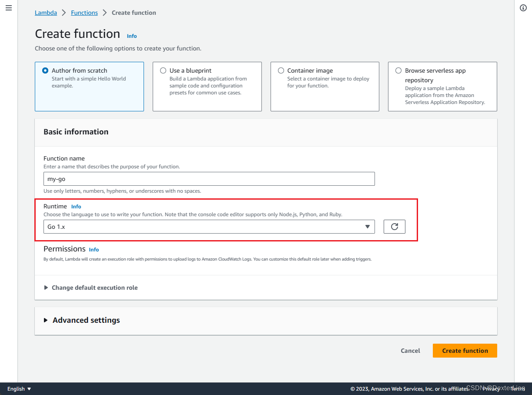Open Info link next to Permissions
This screenshot has width=532, height=395.
click(x=94, y=250)
